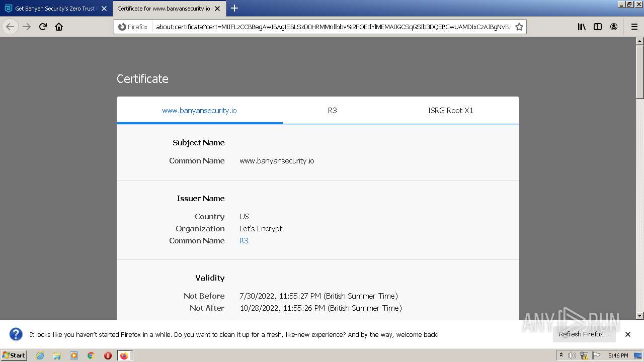This screenshot has width=644, height=362.
Task: Open a new tab with plus
Action: (234, 8)
